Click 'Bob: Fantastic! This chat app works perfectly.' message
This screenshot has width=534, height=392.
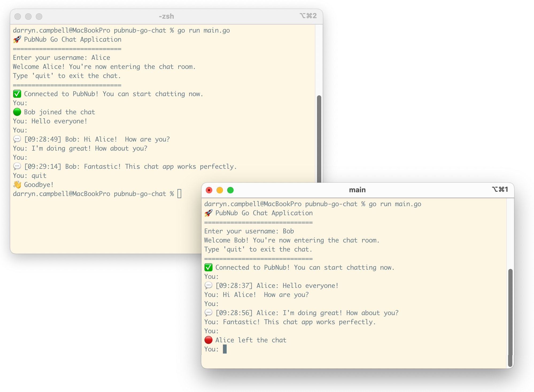tap(151, 167)
